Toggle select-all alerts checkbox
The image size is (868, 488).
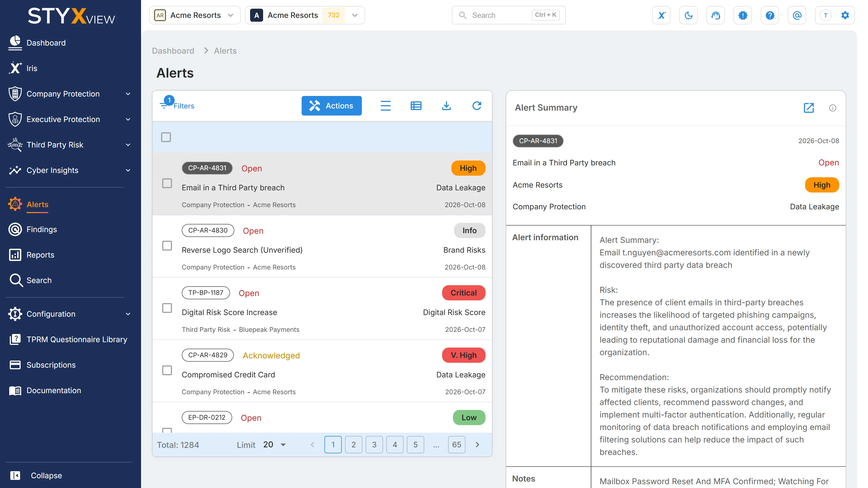tap(166, 137)
